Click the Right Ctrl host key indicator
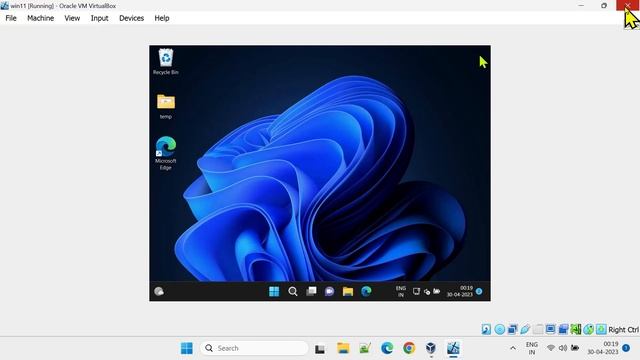640x360 pixels. click(623, 329)
